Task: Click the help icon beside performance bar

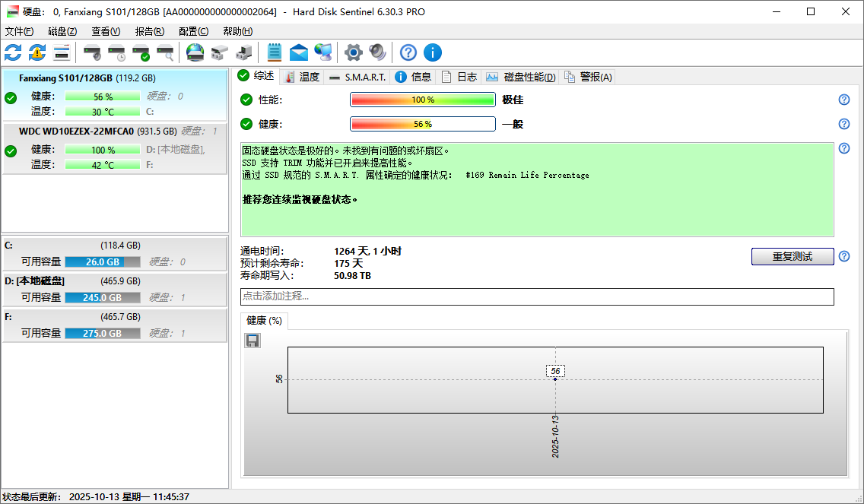Action: pyautogui.click(x=844, y=100)
